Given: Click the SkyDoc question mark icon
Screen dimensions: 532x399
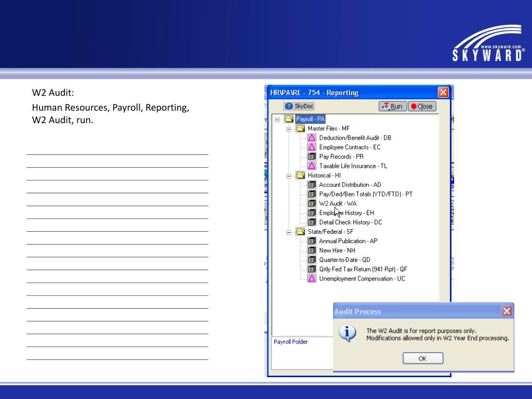Looking at the screenshot, I should coord(289,106).
